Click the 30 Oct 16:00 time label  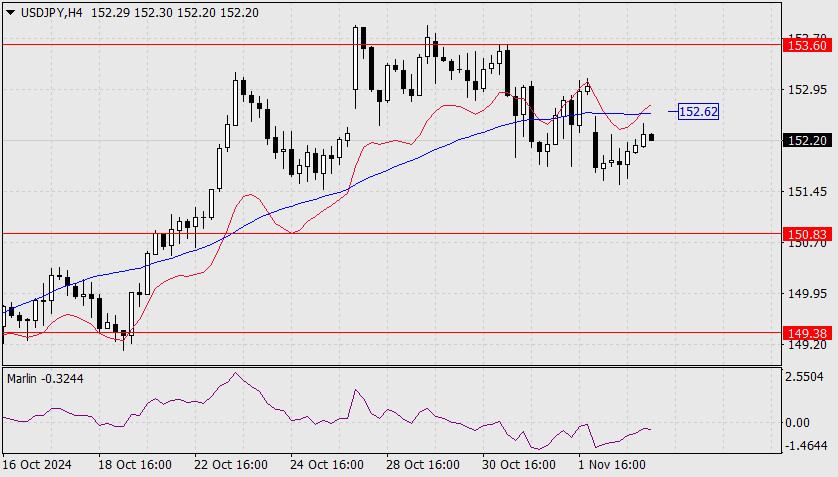(519, 465)
